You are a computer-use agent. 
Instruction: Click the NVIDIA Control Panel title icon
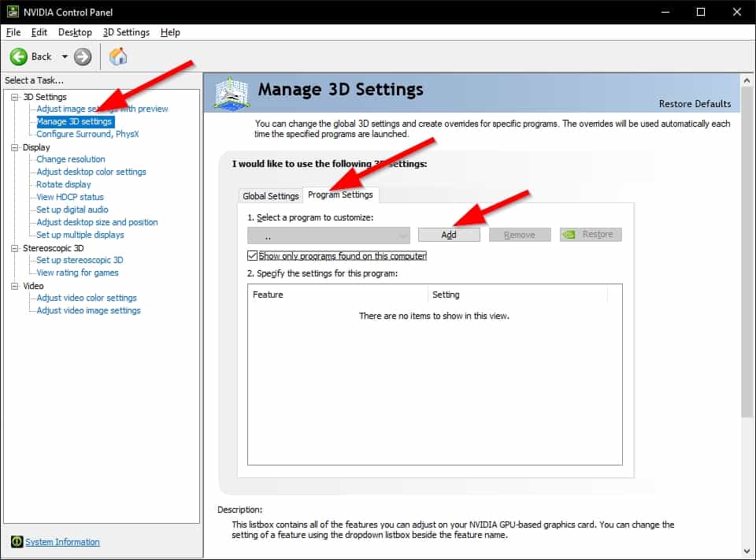click(13, 12)
